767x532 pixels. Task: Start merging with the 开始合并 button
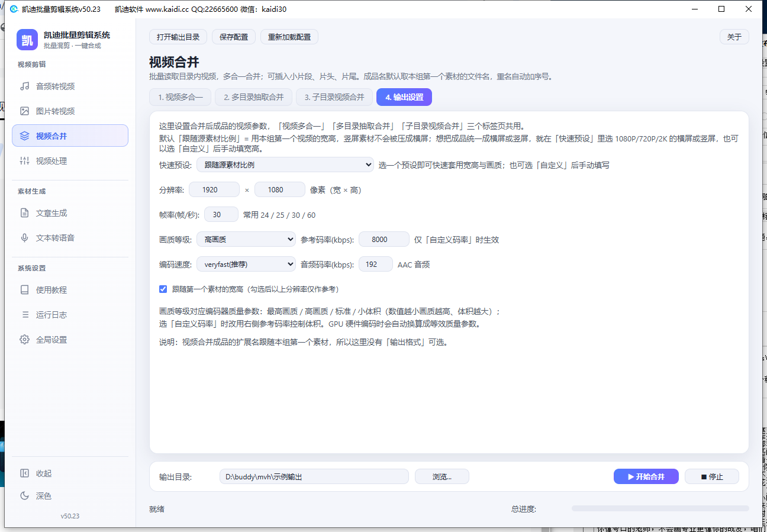click(646, 476)
